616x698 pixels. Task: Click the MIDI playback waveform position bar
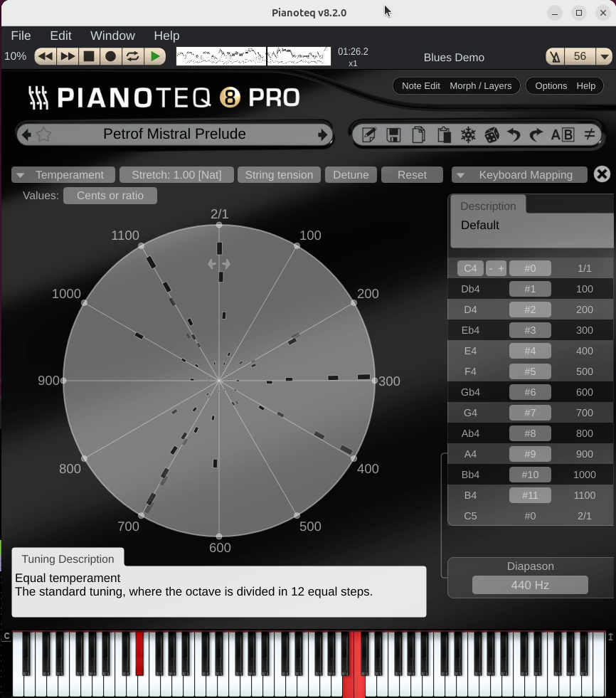pos(253,56)
